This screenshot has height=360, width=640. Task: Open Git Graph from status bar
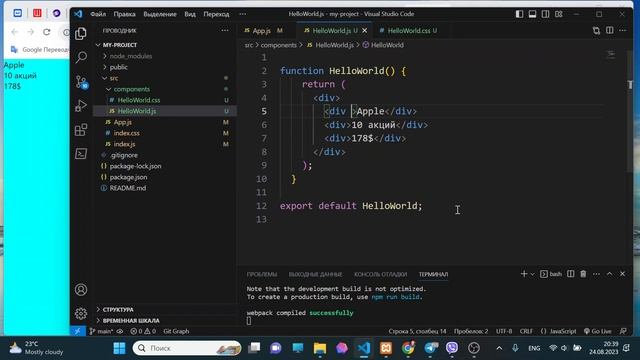click(176, 331)
